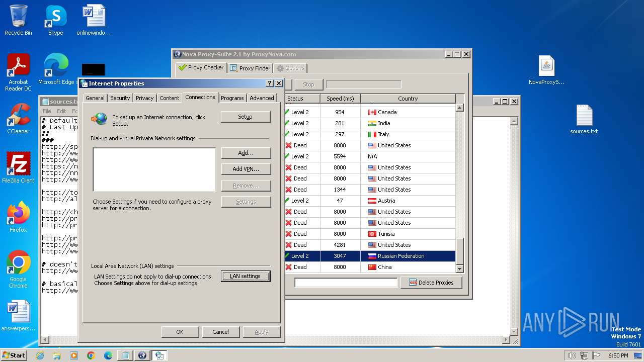
Task: Click the Add VPN... button
Action: point(246,169)
